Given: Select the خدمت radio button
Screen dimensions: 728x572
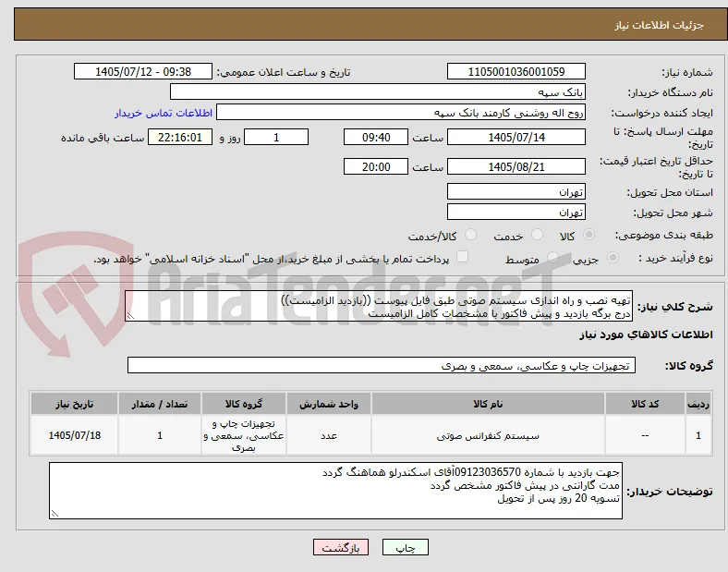Looking at the screenshot, I should [x=537, y=235].
